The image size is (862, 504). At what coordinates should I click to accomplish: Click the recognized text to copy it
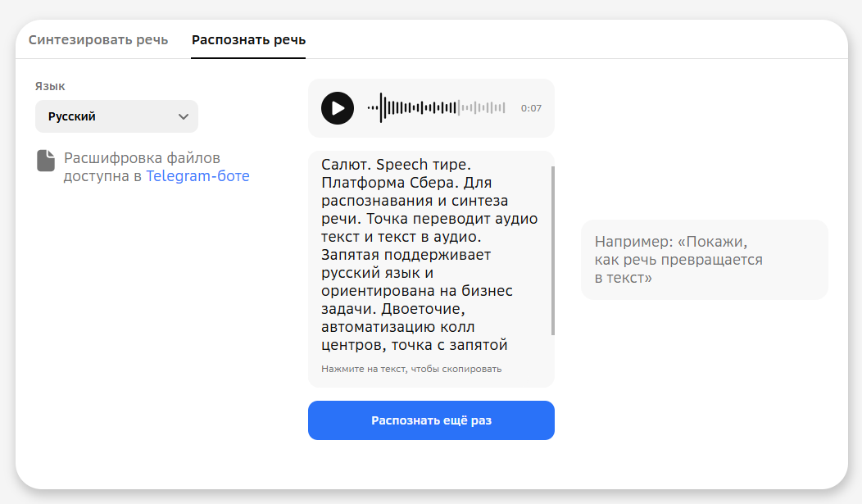430,255
